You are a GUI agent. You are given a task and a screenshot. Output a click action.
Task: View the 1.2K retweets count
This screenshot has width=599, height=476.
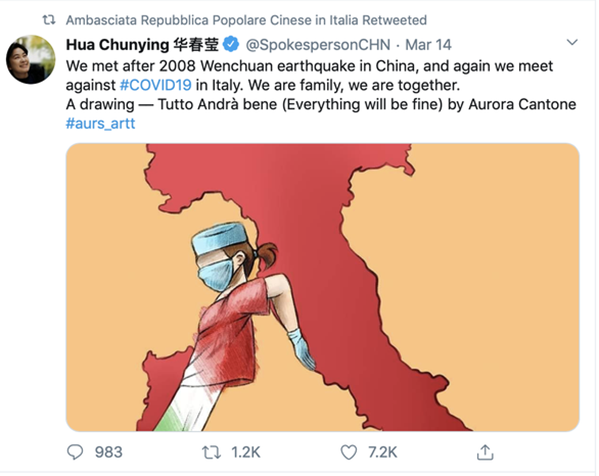246,452
